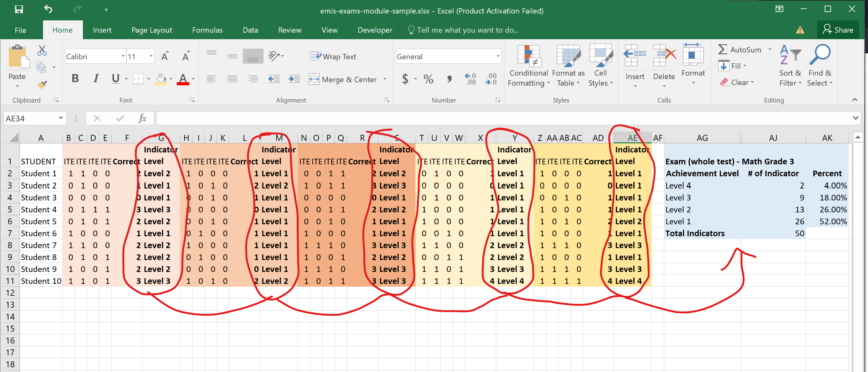
Task: Click Increase Font Size icon
Action: click(165, 56)
